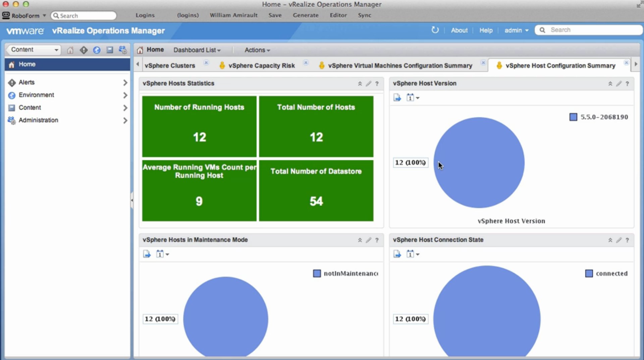Image resolution: width=644 pixels, height=360 pixels.
Task: Open help for the vSphere Host Connection State widget
Action: pyautogui.click(x=627, y=240)
